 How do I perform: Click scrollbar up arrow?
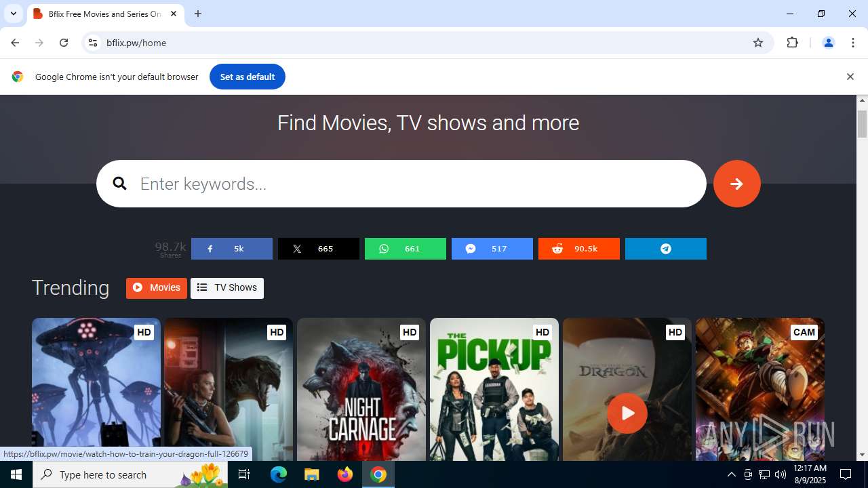tap(863, 100)
